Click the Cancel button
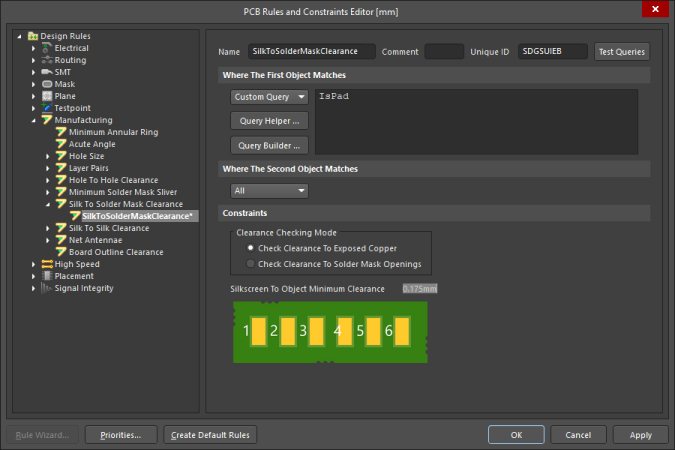Image resolution: width=675 pixels, height=450 pixels. click(x=578, y=435)
